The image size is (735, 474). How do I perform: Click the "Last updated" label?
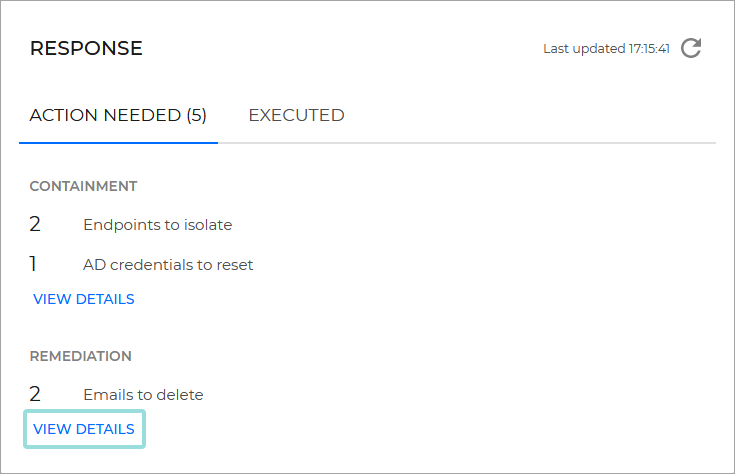(584, 48)
